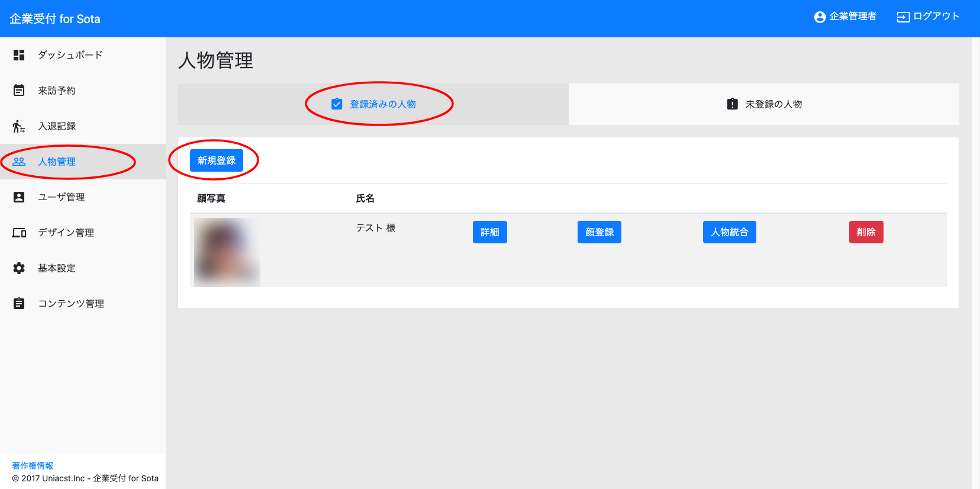Viewport: 980px width, 489px height.
Task: Click the 氏名 column header
Action: click(x=365, y=198)
